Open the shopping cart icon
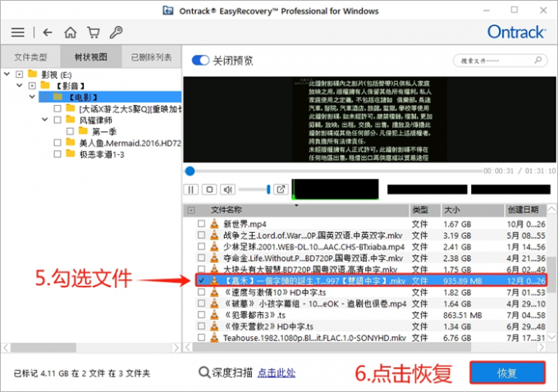 tap(94, 33)
